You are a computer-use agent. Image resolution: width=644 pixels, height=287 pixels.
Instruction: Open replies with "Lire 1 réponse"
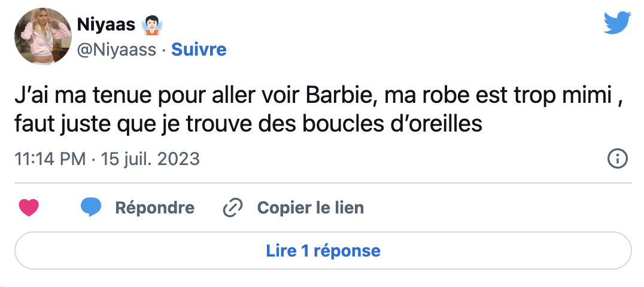pos(323,250)
